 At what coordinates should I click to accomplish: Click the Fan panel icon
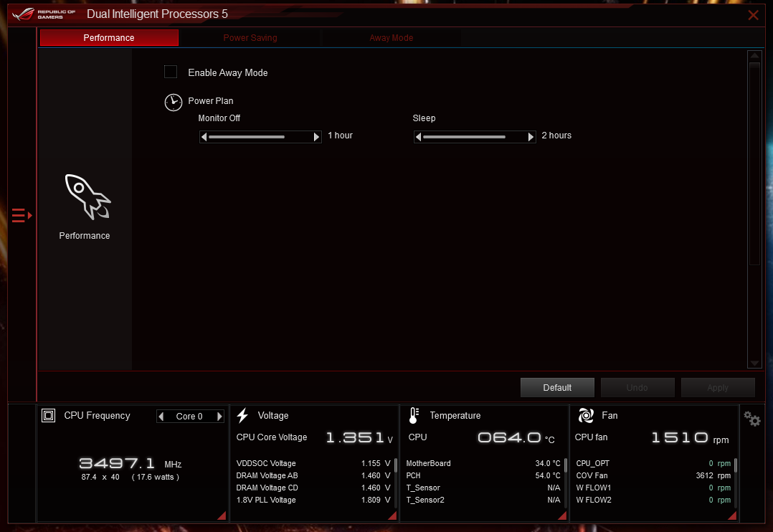pos(586,416)
